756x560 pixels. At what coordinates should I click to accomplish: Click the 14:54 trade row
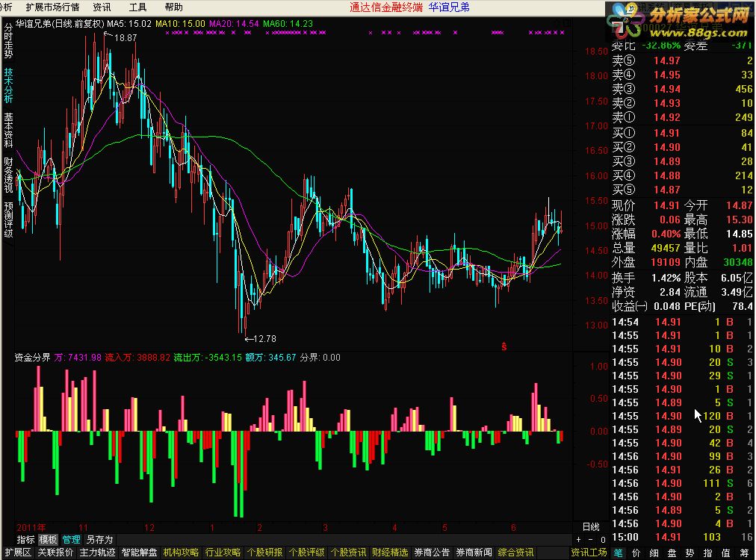tap(682, 322)
